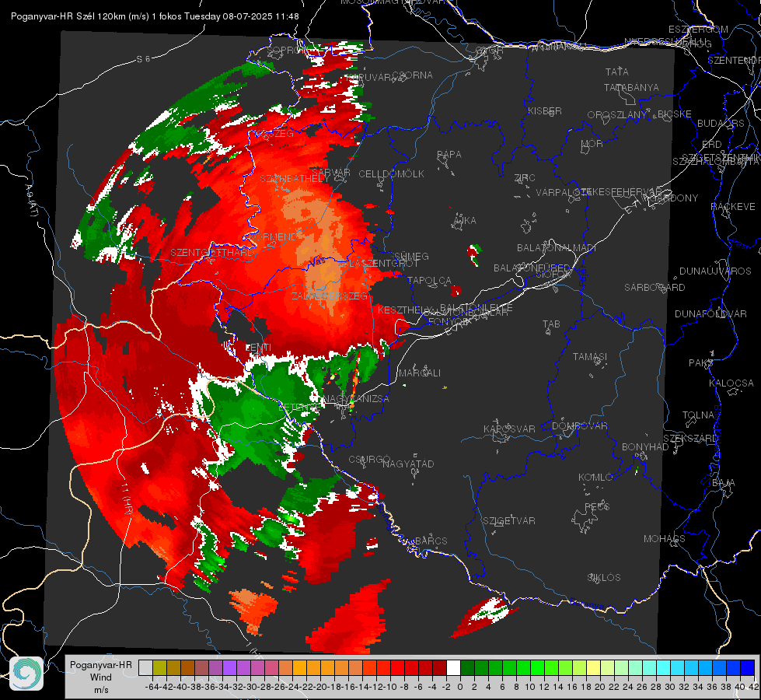Select the 'CELLDÖMÖLK' town label
The image size is (761, 700).
coord(391,174)
